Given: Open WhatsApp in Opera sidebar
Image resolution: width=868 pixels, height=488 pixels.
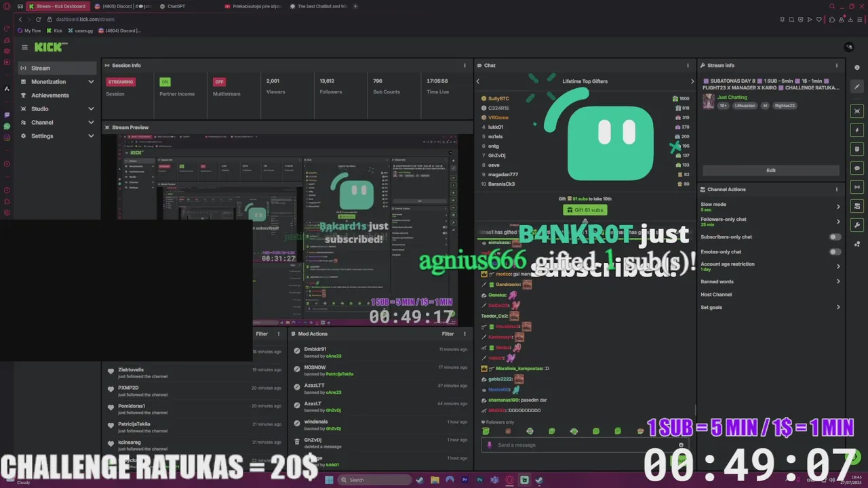Looking at the screenshot, I should tap(7, 127).
